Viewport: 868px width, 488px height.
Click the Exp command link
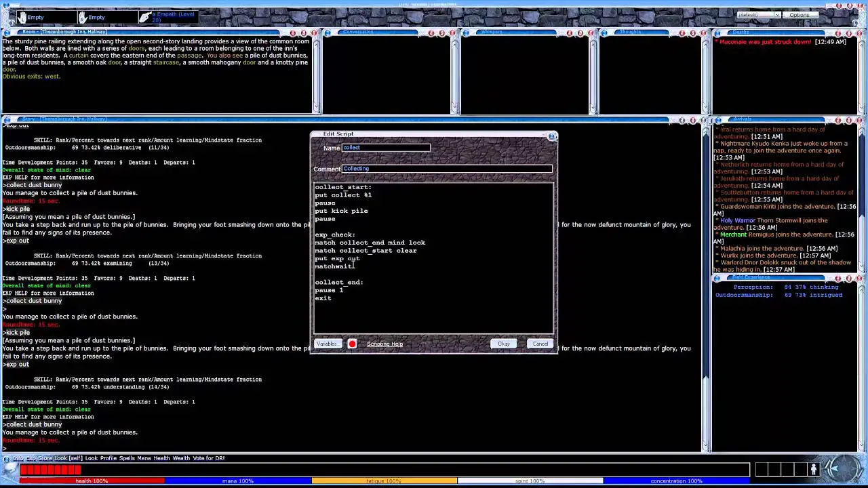tap(31, 459)
